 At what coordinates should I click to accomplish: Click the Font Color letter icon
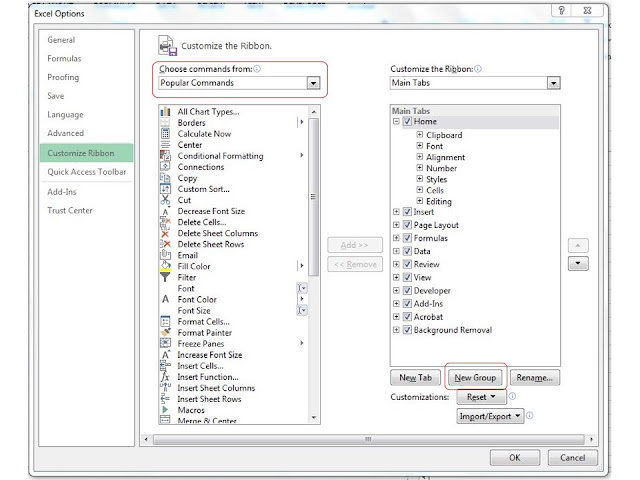click(165, 299)
